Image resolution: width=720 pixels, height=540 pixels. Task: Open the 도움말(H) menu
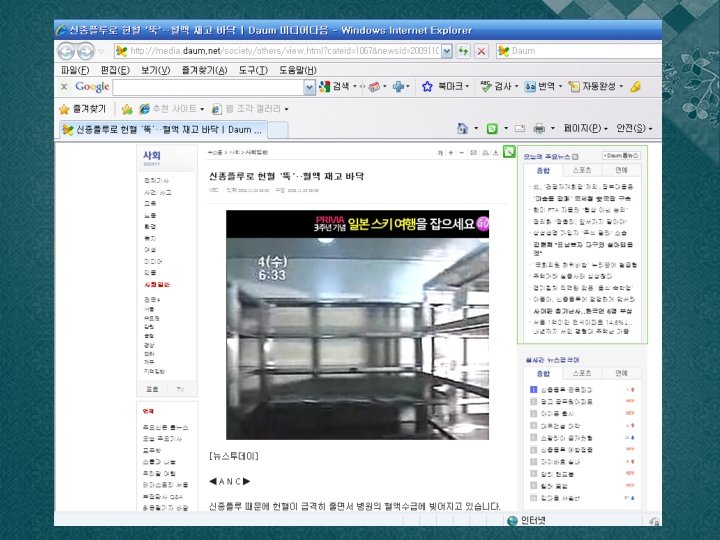(298, 70)
